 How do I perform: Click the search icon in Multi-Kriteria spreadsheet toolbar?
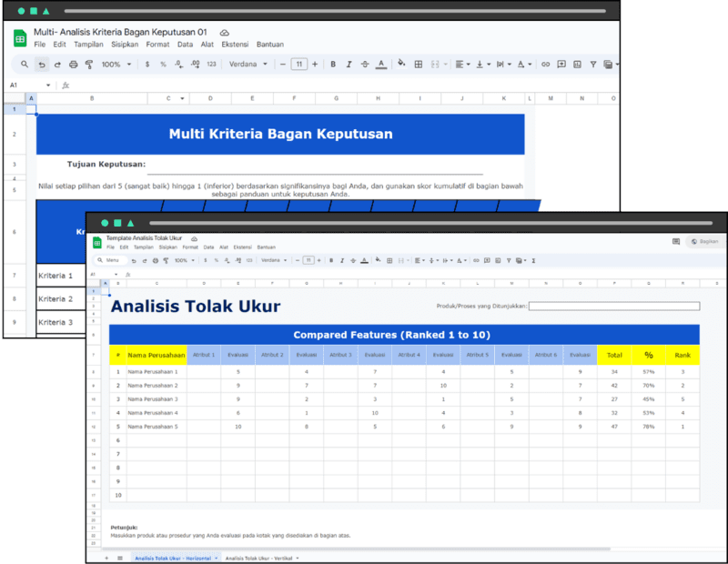(25, 65)
